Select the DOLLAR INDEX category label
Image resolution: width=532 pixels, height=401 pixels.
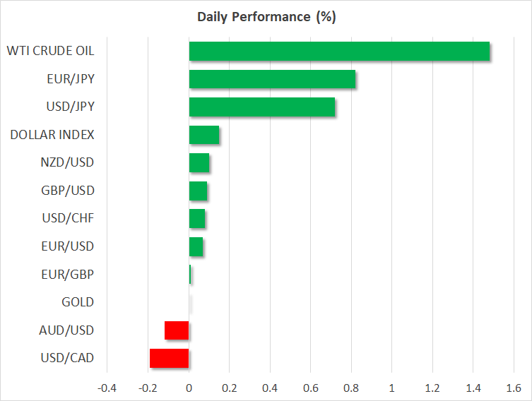pos(52,135)
